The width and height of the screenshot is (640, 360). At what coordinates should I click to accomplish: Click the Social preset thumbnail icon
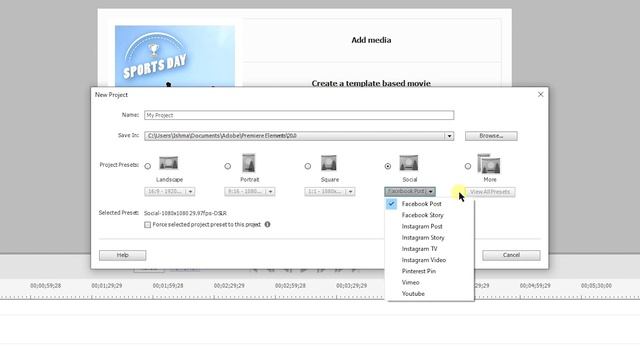point(409,163)
